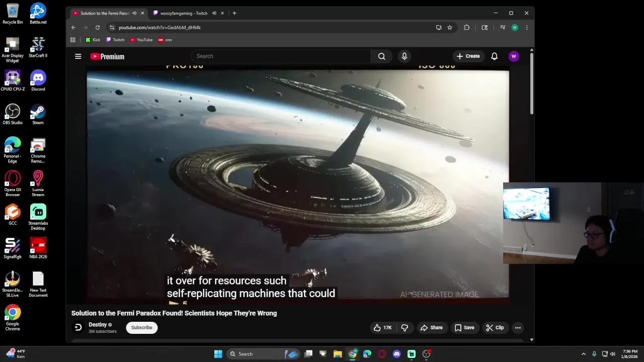Open the purple W account avatar on YouTube
This screenshot has width=644, height=362.
tap(514, 56)
